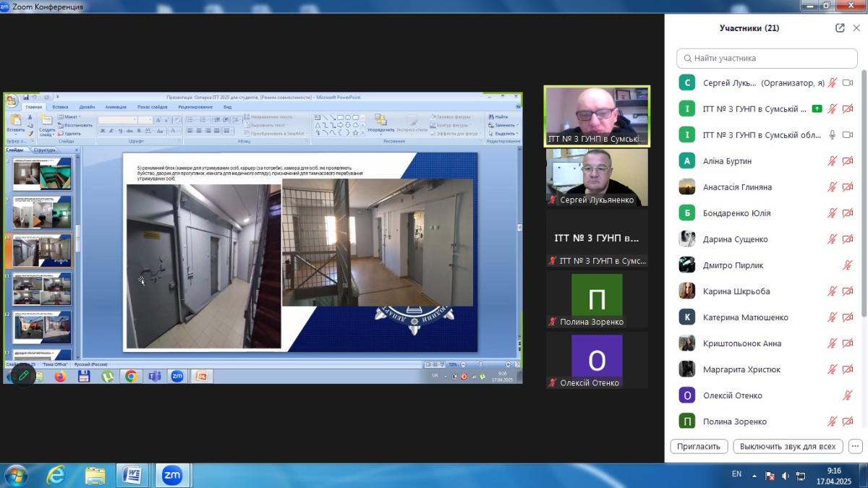Viewport: 868px width, 488px height.
Task: Toggle microphone for Дмитро Пирлик
Action: 848,265
